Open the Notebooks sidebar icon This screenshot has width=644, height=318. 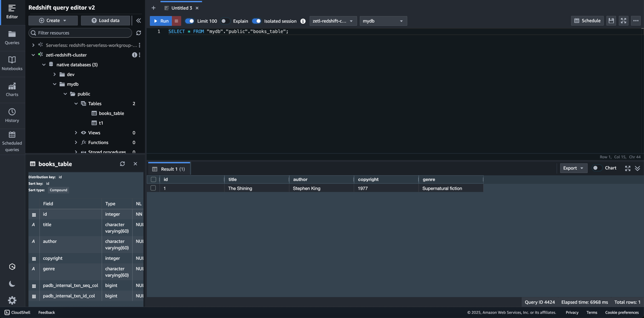12,63
